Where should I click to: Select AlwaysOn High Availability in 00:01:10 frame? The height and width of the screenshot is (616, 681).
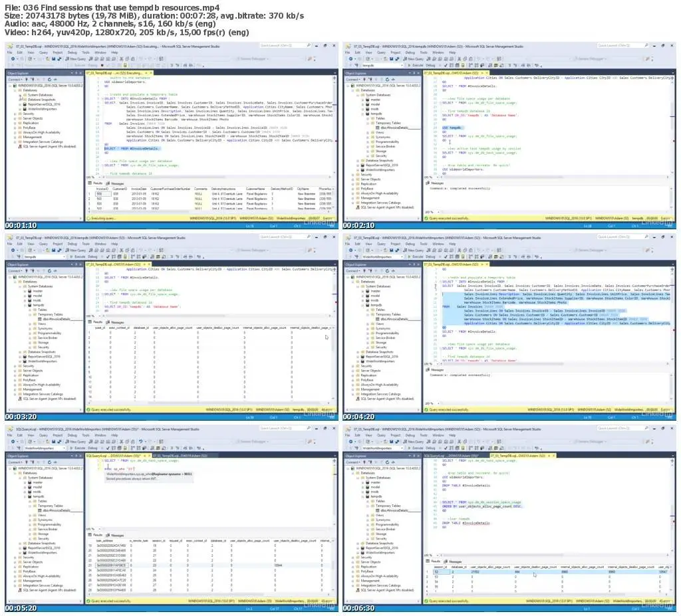42,132
